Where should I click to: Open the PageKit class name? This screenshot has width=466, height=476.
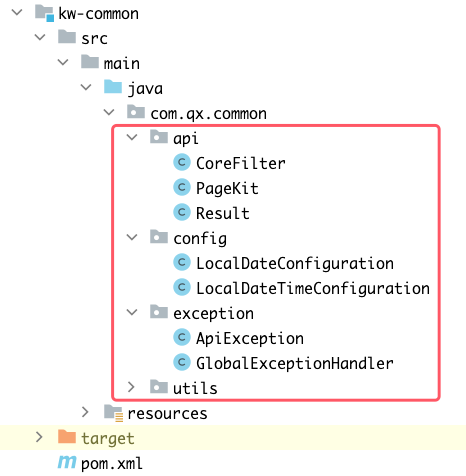(x=227, y=189)
